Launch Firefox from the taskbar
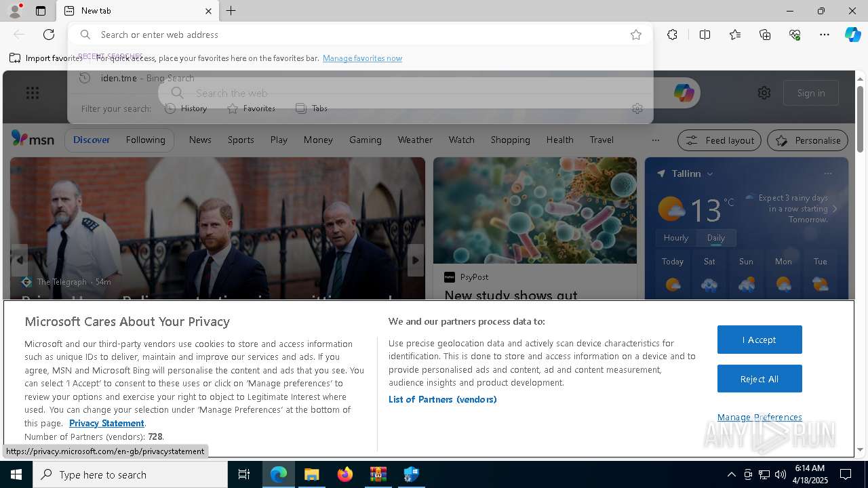Image resolution: width=868 pixels, height=488 pixels. click(345, 474)
